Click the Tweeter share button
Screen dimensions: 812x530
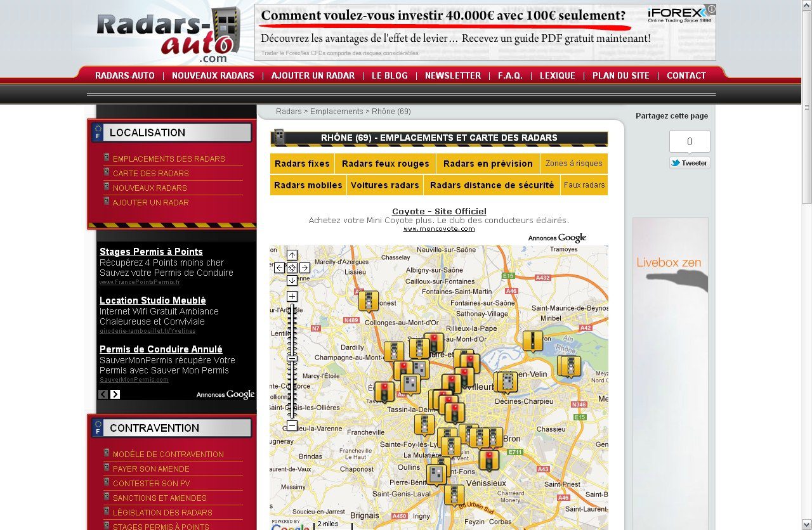(x=690, y=163)
